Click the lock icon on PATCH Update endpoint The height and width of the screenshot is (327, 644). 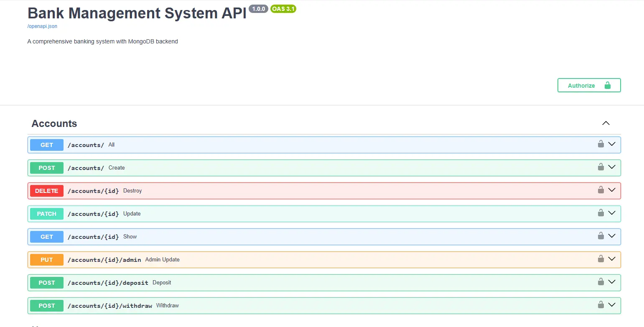click(x=601, y=213)
